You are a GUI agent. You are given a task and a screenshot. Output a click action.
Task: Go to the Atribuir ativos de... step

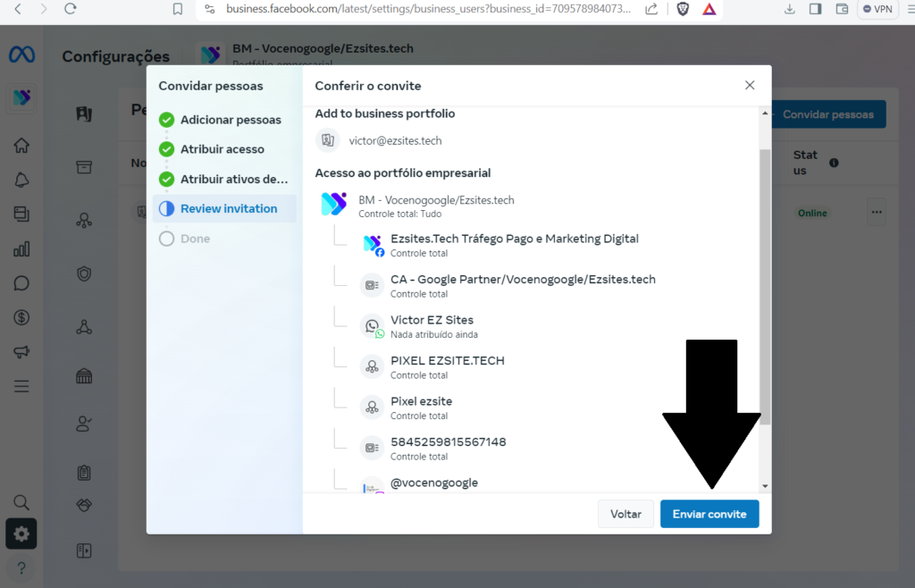point(223,179)
